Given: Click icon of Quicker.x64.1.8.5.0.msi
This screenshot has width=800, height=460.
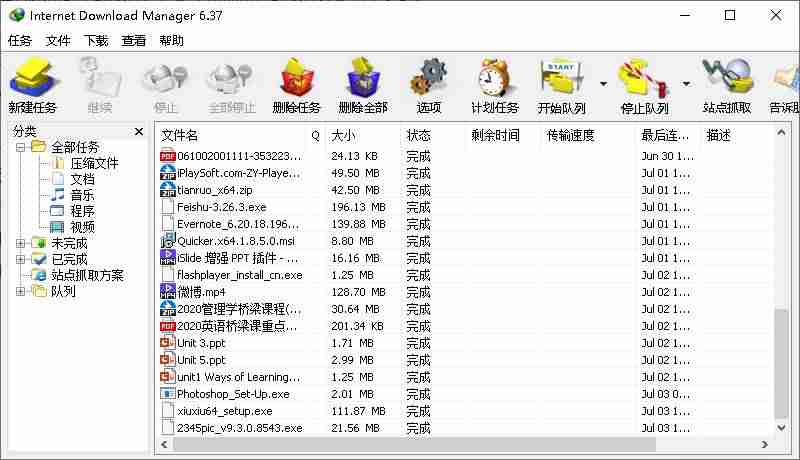Looking at the screenshot, I should (x=168, y=241).
